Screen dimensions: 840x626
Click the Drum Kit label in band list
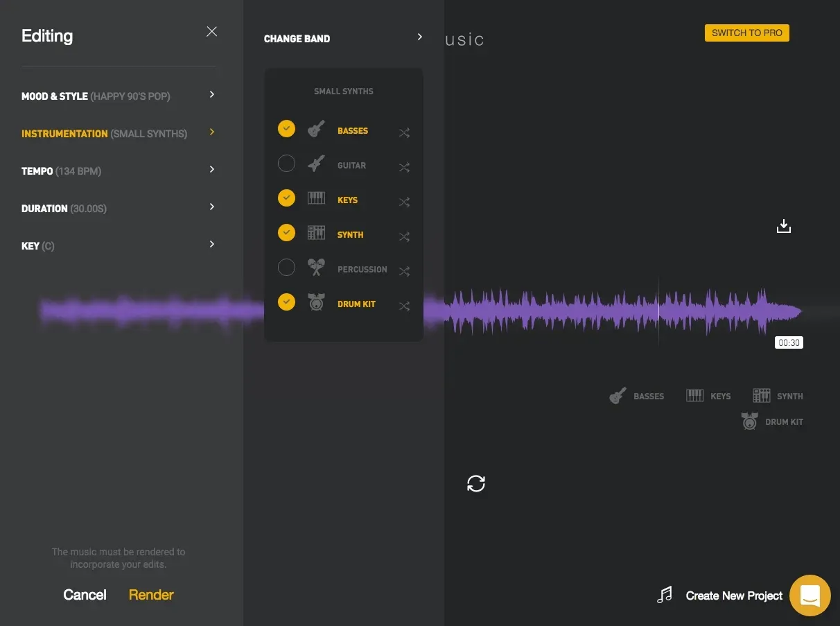point(356,304)
